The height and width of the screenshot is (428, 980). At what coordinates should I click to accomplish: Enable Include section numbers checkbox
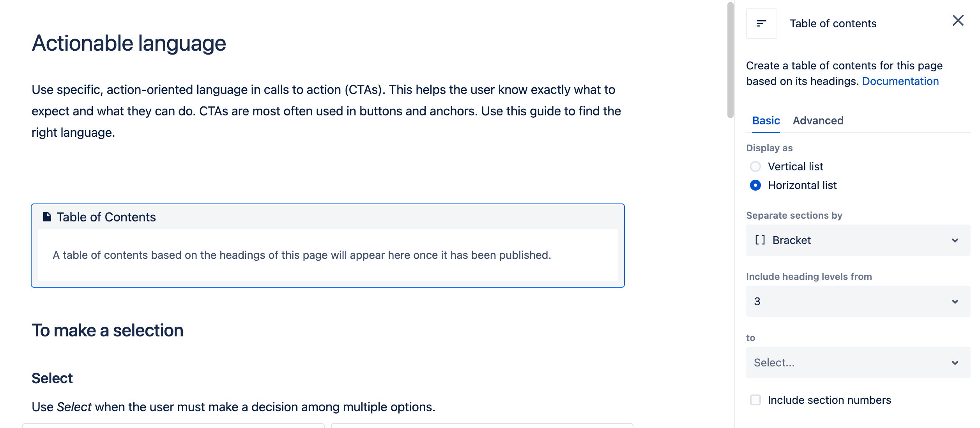tap(755, 400)
